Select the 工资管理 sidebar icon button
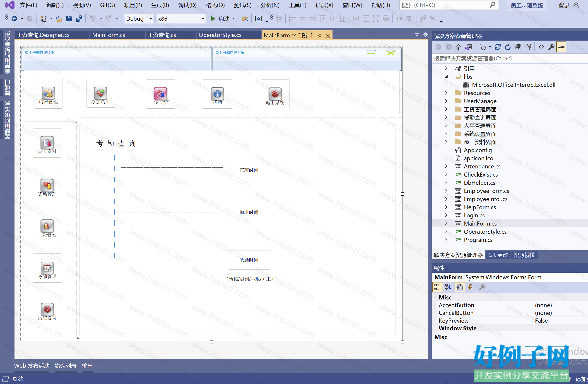 point(47,226)
